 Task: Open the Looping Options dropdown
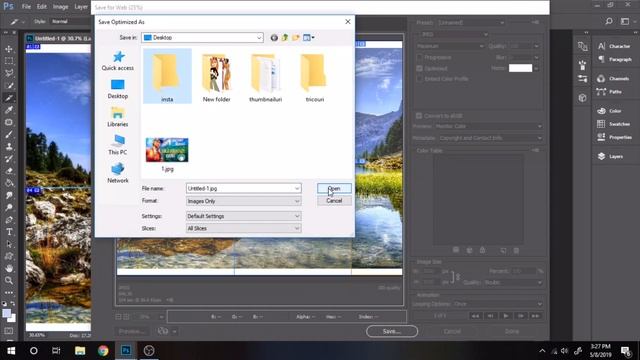click(x=498, y=304)
